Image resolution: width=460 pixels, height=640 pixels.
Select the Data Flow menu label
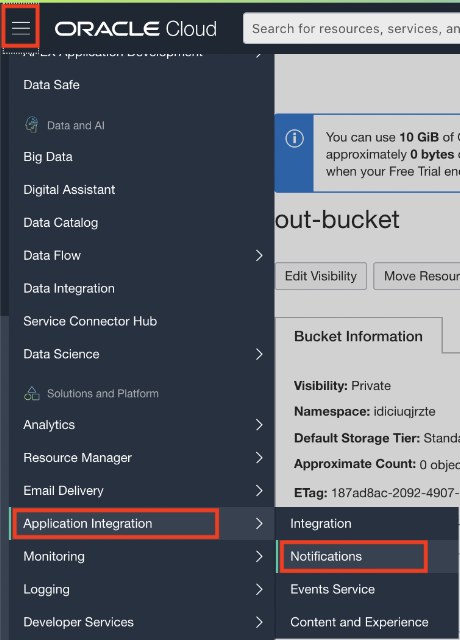pyautogui.click(x=52, y=256)
